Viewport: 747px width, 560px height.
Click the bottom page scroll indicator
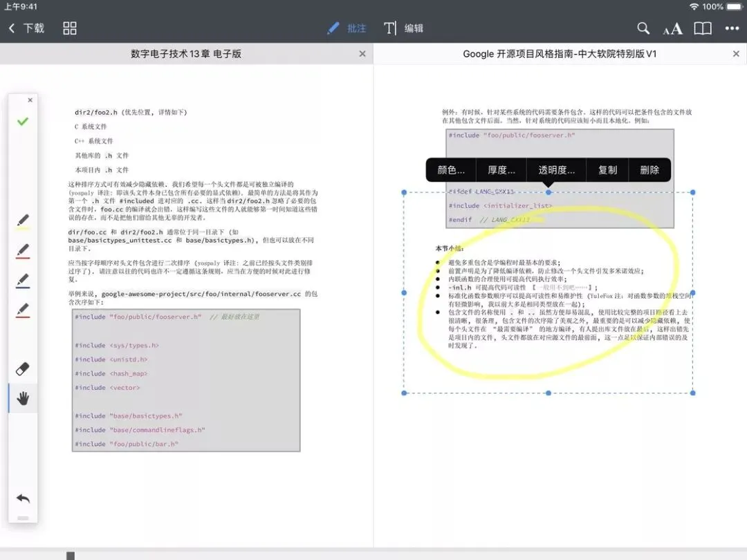[71, 556]
